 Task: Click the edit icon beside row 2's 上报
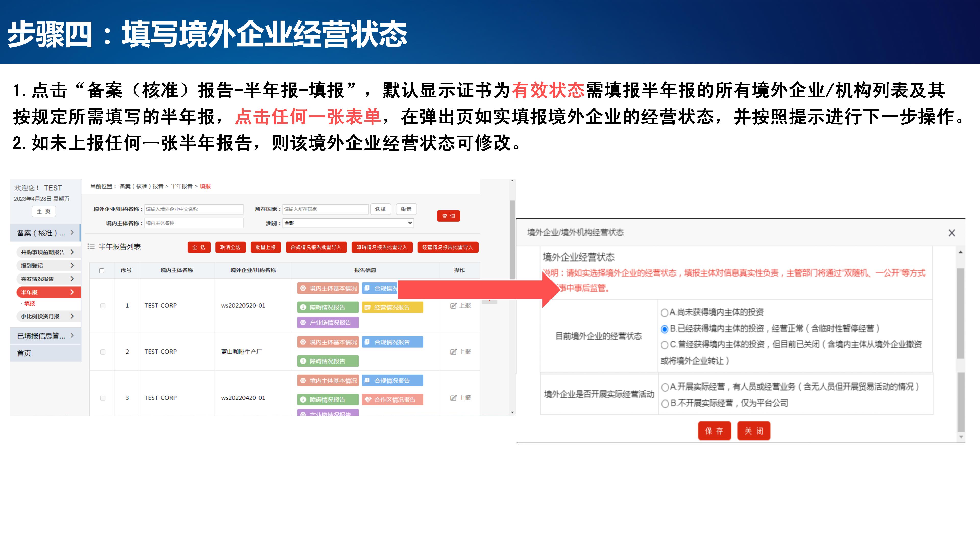pos(453,352)
